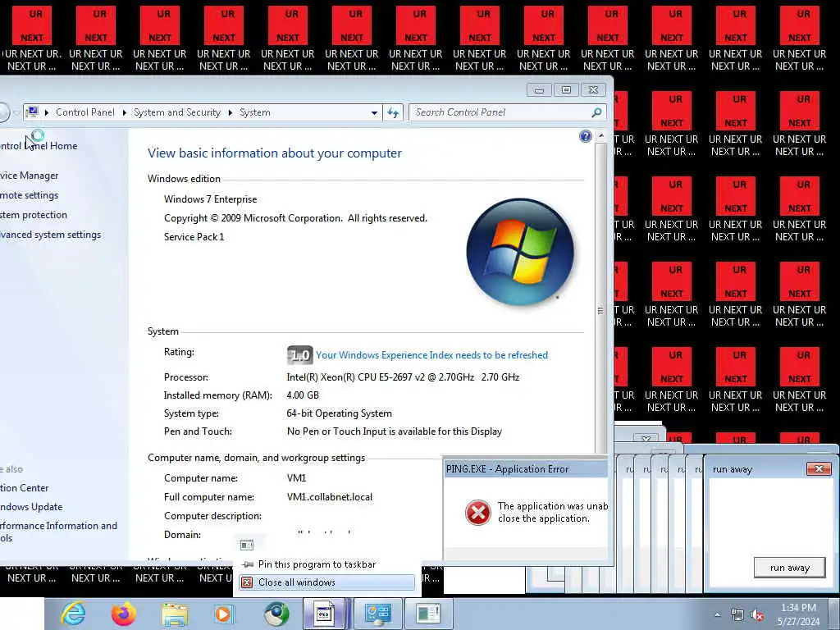This screenshot has height=630, width=840.
Task: Click the clock showing 1:34 PM
Action: click(798, 614)
